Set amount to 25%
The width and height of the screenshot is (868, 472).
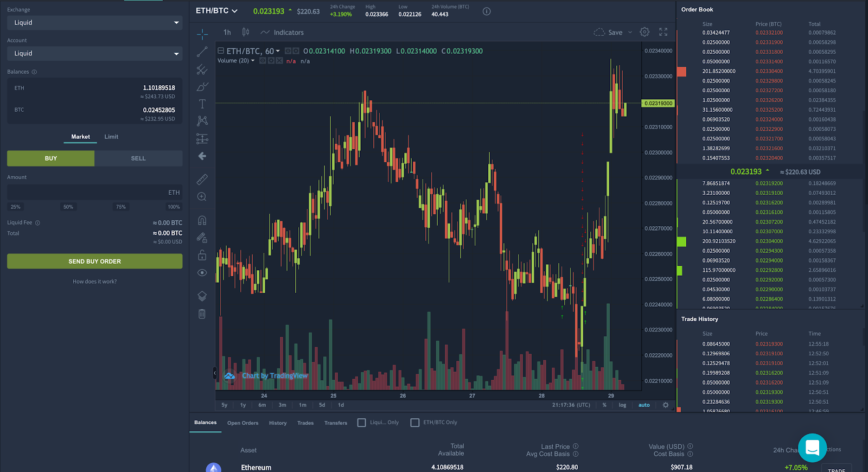point(16,207)
